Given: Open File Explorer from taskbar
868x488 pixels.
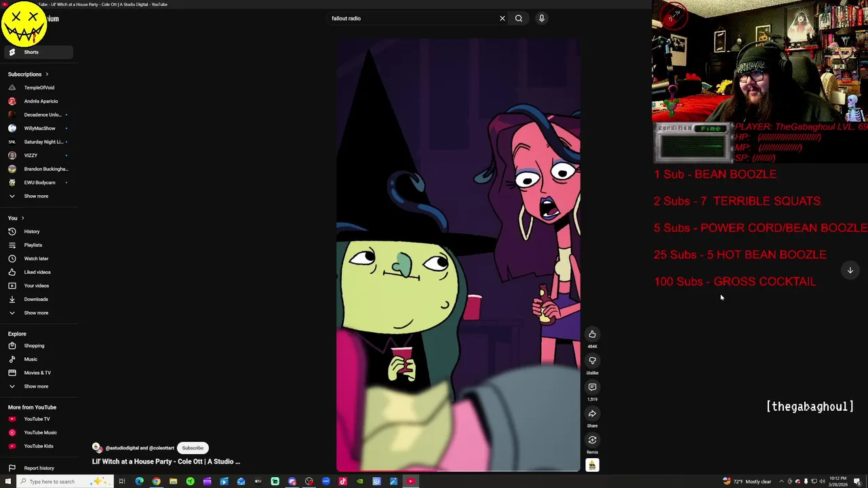Looking at the screenshot, I should tap(173, 481).
